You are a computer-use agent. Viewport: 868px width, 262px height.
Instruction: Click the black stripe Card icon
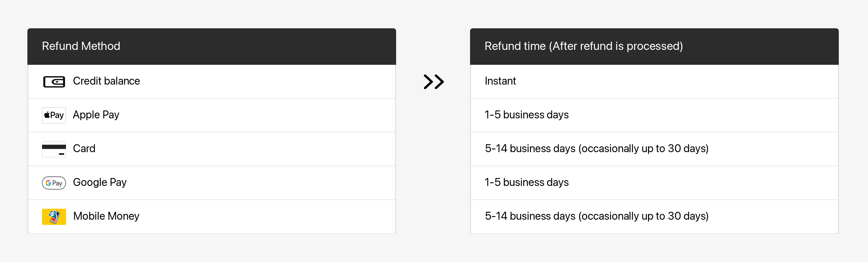[x=54, y=149]
